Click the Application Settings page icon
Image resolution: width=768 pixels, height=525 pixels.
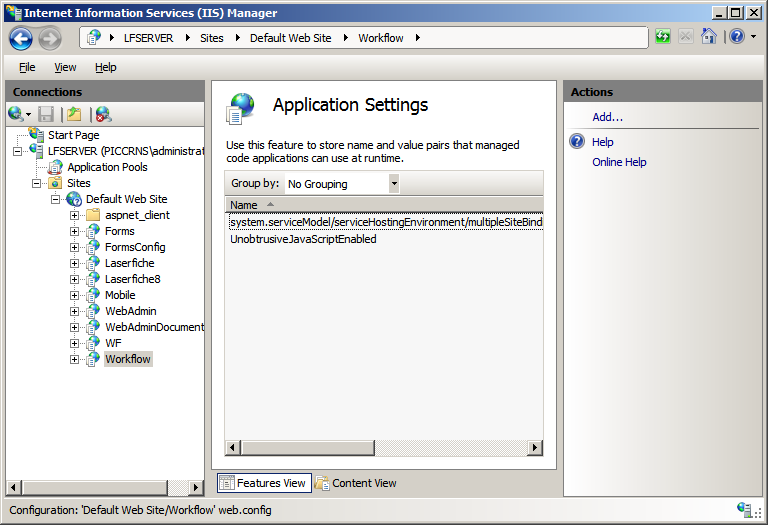(x=240, y=108)
